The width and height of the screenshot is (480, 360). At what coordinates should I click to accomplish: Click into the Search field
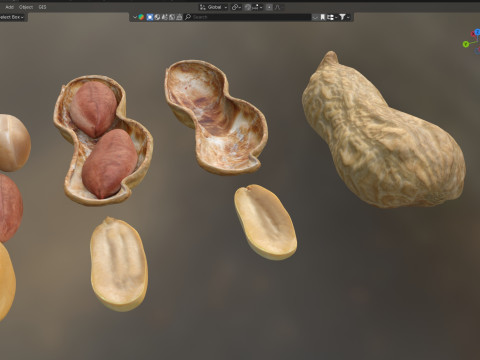(x=248, y=17)
